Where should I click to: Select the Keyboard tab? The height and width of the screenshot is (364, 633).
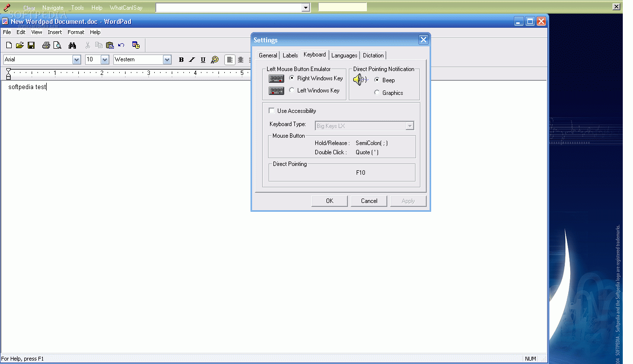315,55
